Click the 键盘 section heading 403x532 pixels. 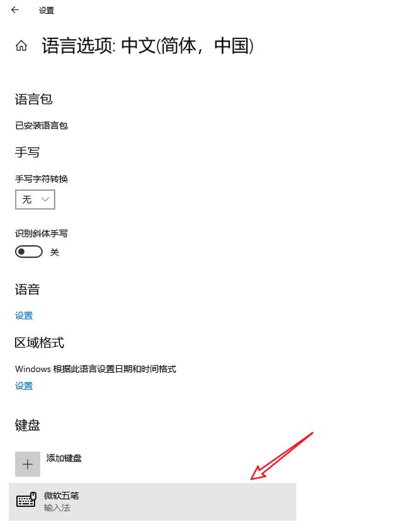pyautogui.click(x=28, y=425)
